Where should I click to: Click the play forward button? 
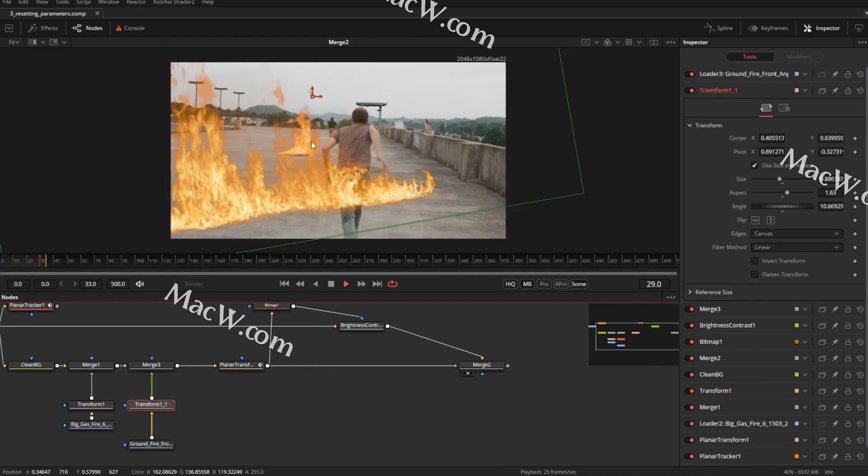click(346, 284)
